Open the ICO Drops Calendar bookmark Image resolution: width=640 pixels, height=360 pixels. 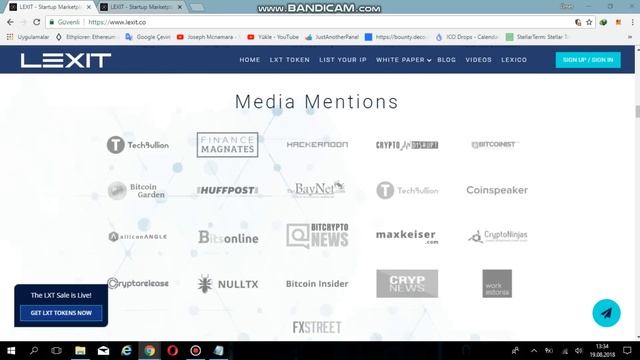coord(467,37)
